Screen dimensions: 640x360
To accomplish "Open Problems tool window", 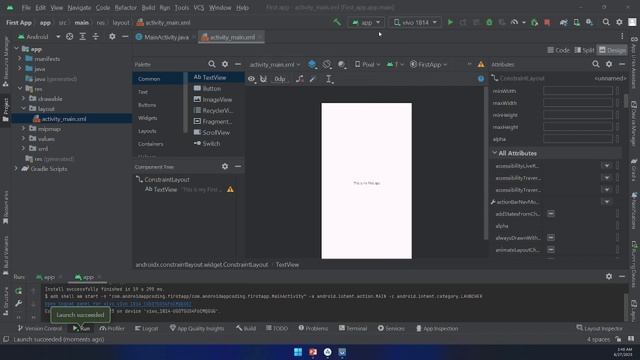I will click(x=313, y=328).
